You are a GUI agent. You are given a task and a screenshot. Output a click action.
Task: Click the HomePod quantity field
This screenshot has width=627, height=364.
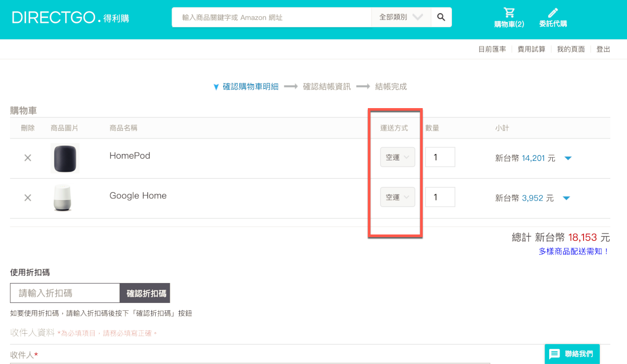440,157
